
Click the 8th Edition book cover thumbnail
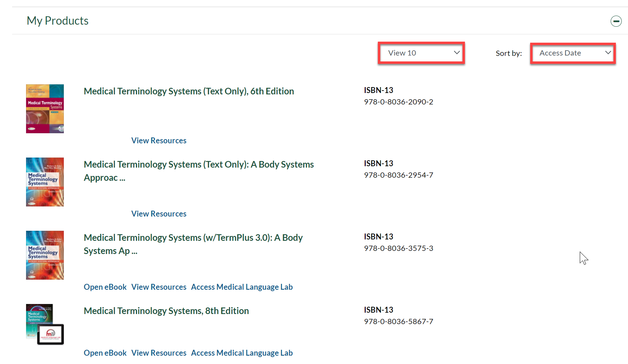45,324
